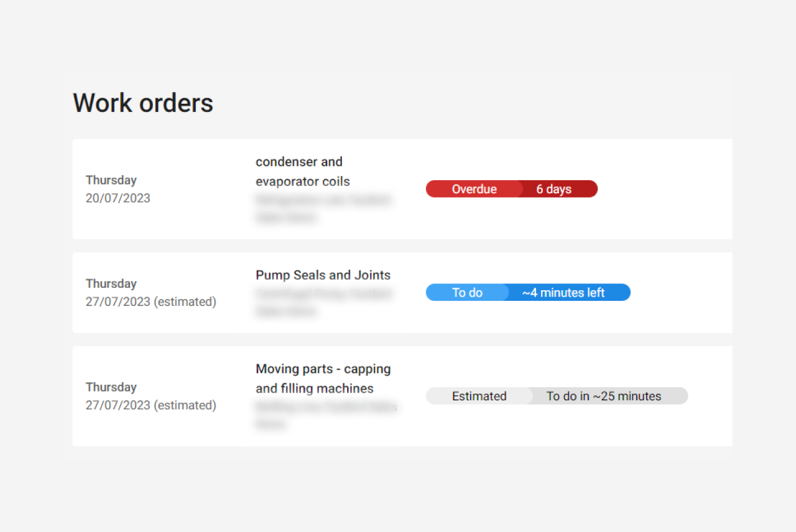The height and width of the screenshot is (532, 796).
Task: Open the Pump Seals and Joints work order
Action: point(323,275)
